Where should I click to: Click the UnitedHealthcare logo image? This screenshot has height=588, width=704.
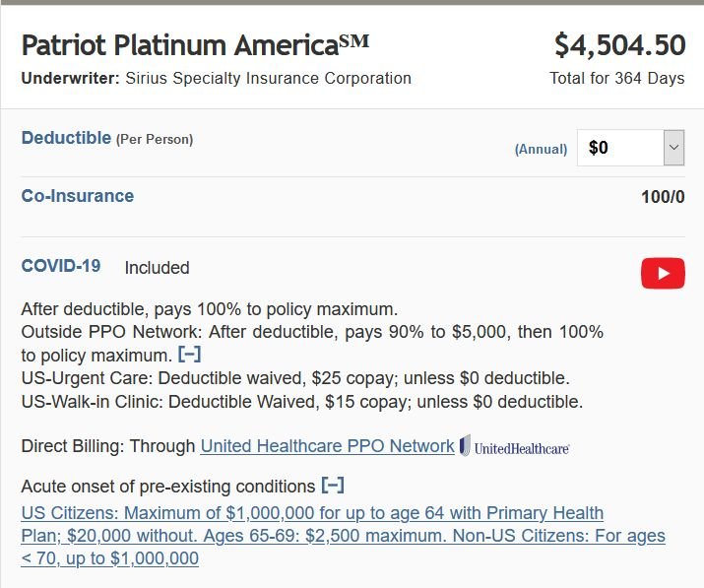click(x=515, y=446)
